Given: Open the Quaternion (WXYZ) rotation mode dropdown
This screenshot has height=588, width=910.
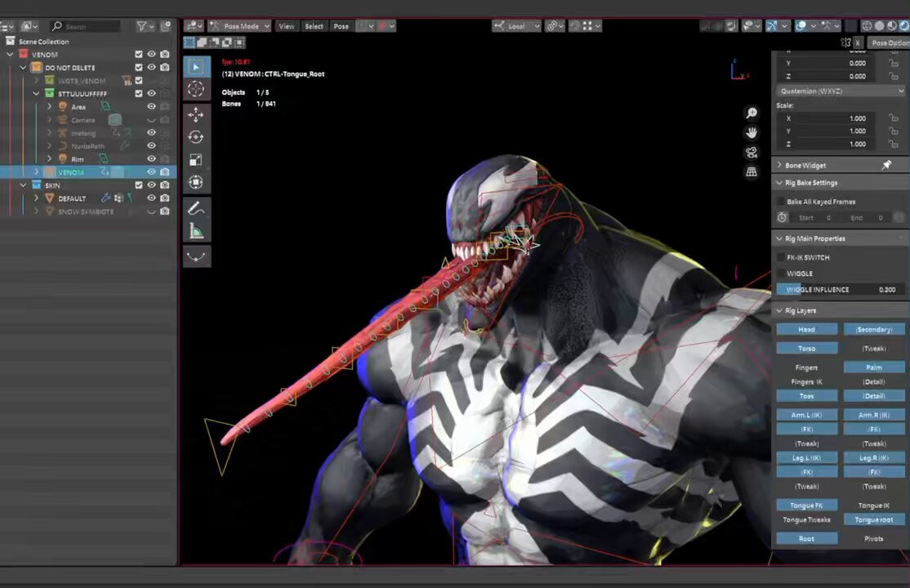Looking at the screenshot, I should pyautogui.click(x=841, y=91).
